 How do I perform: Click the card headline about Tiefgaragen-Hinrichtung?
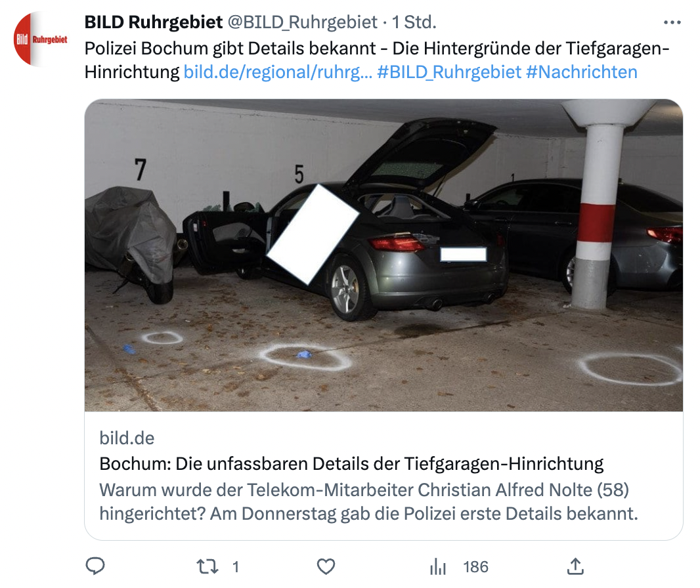(351, 464)
